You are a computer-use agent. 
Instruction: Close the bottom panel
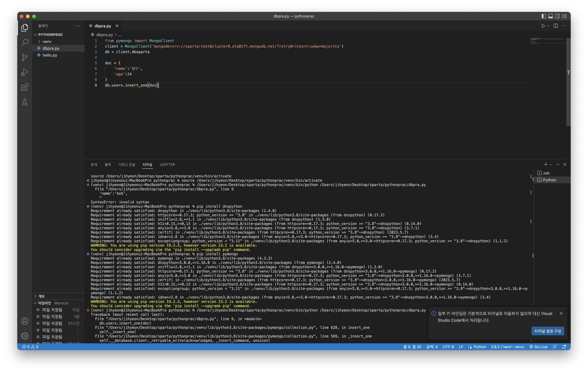tap(565, 165)
